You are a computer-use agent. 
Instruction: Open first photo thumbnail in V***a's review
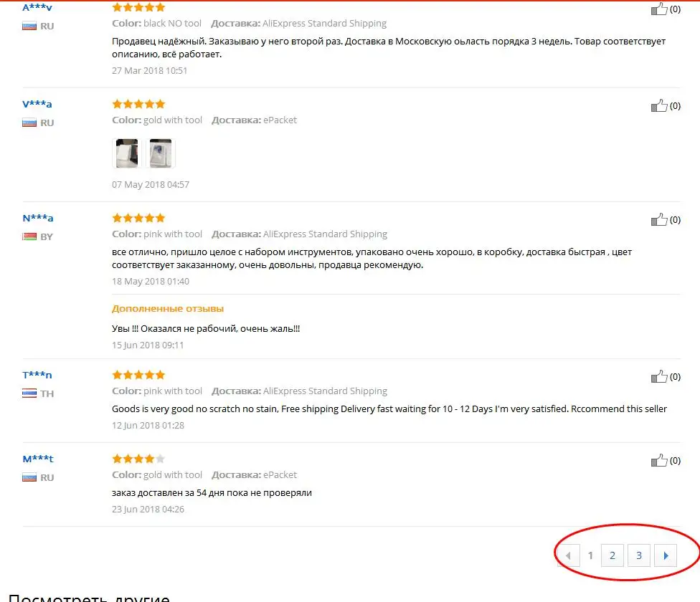click(127, 153)
